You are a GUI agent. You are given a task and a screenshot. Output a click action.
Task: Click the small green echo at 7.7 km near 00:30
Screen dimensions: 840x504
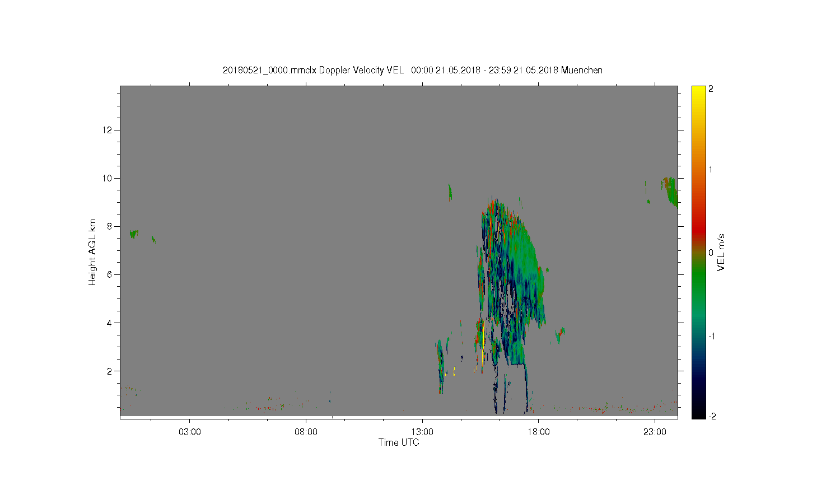point(133,234)
